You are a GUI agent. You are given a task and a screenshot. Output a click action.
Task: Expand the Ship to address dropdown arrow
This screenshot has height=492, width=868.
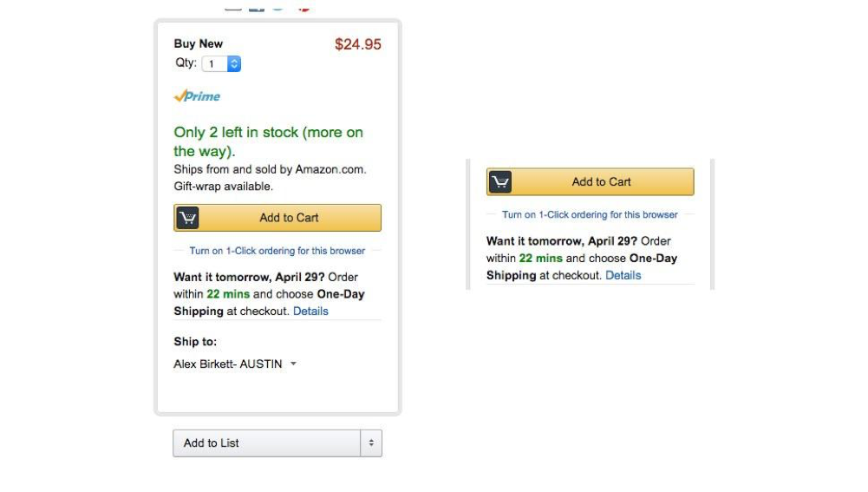293,364
